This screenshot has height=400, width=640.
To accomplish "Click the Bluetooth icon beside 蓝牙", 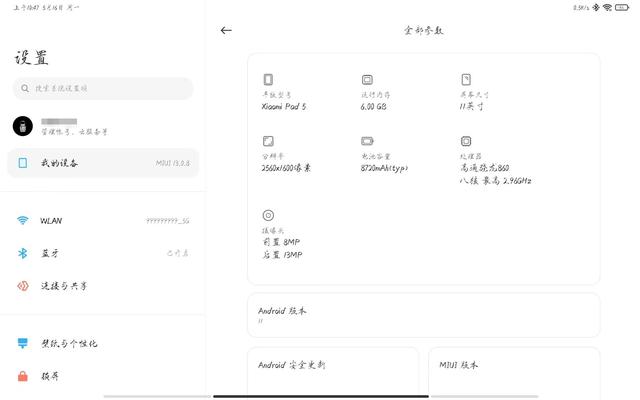I will point(23,253).
